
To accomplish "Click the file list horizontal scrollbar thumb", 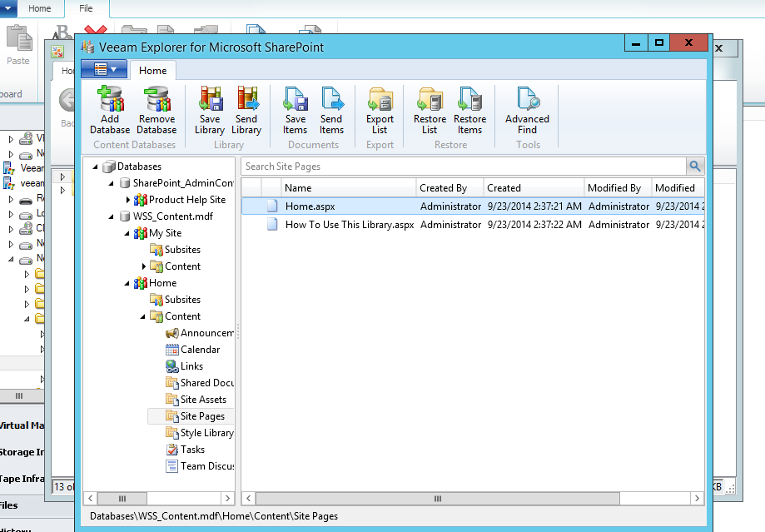I will [x=438, y=499].
